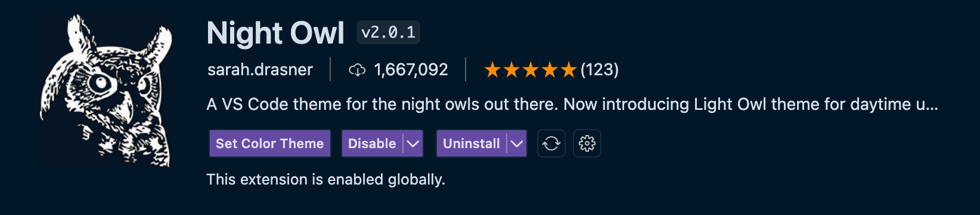Expand the Uninstall dropdown arrow
Screen dimensions: 980x215
[x=517, y=143]
